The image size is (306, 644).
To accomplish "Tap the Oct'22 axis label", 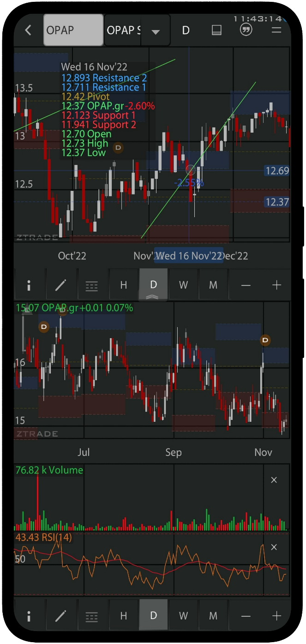I will pos(72,256).
